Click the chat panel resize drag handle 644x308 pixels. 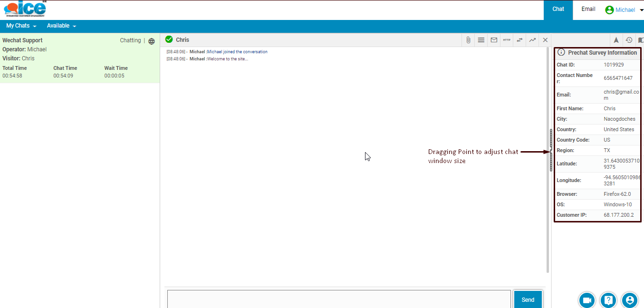tap(551, 151)
